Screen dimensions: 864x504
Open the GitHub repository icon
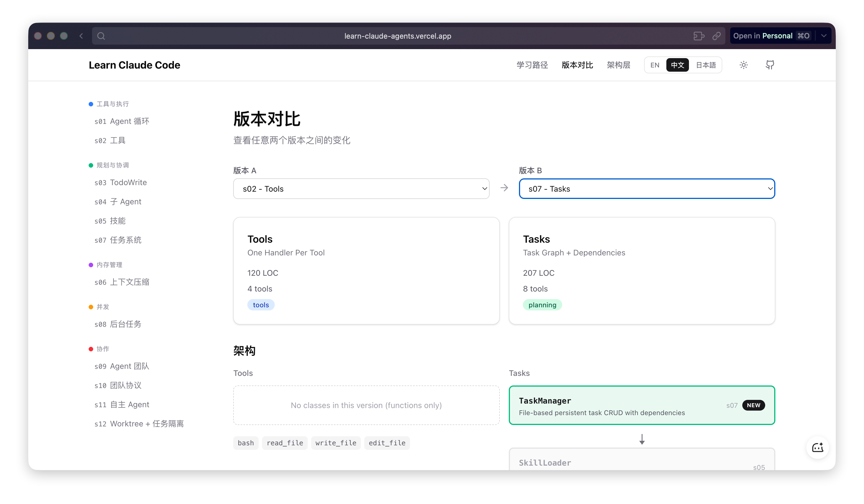pyautogui.click(x=770, y=65)
